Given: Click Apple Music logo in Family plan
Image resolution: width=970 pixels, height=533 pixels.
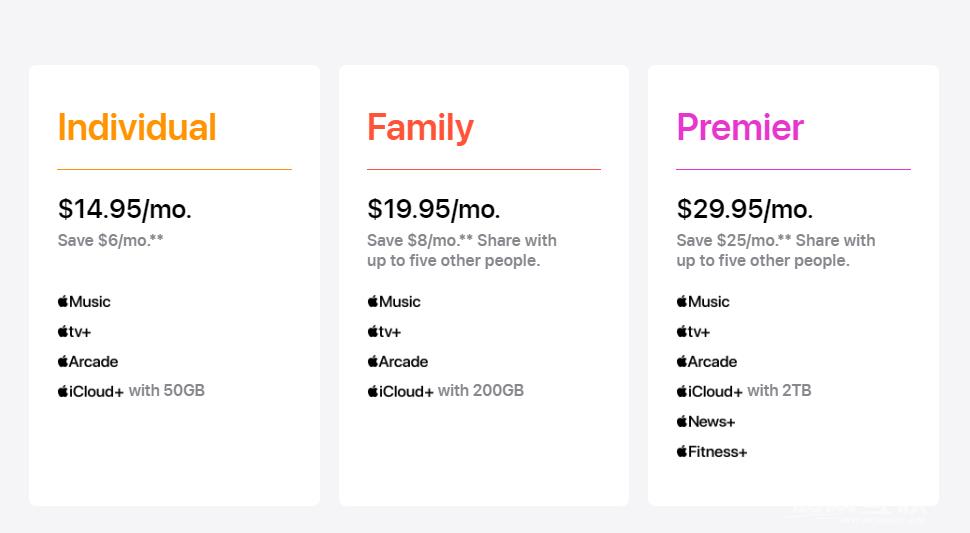Looking at the screenshot, I should tap(394, 302).
